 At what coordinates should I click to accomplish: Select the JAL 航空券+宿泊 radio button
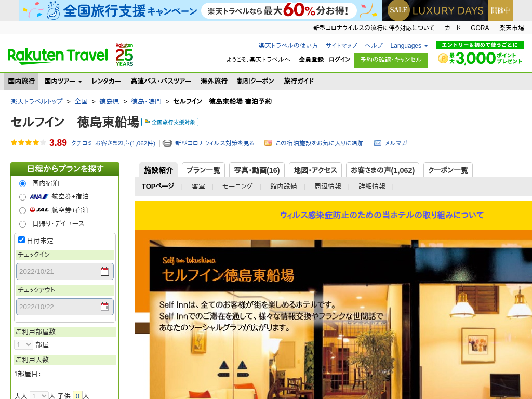[x=22, y=211]
